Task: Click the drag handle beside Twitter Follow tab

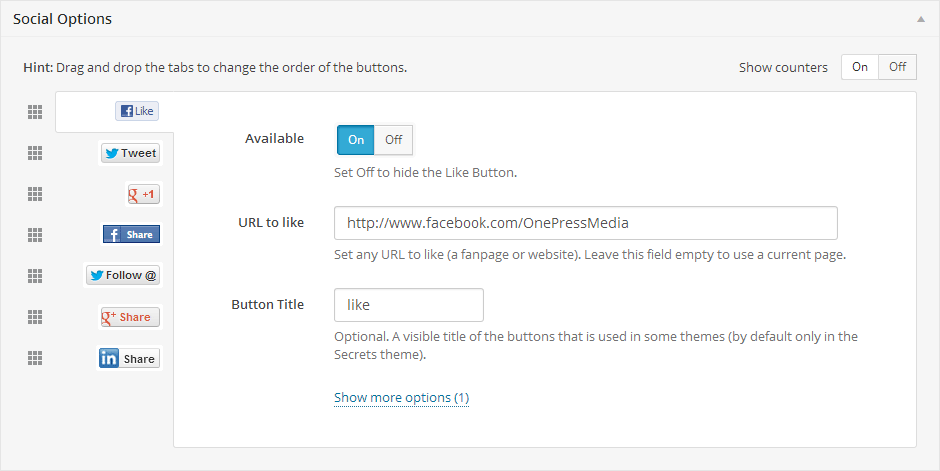Action: 35,276
